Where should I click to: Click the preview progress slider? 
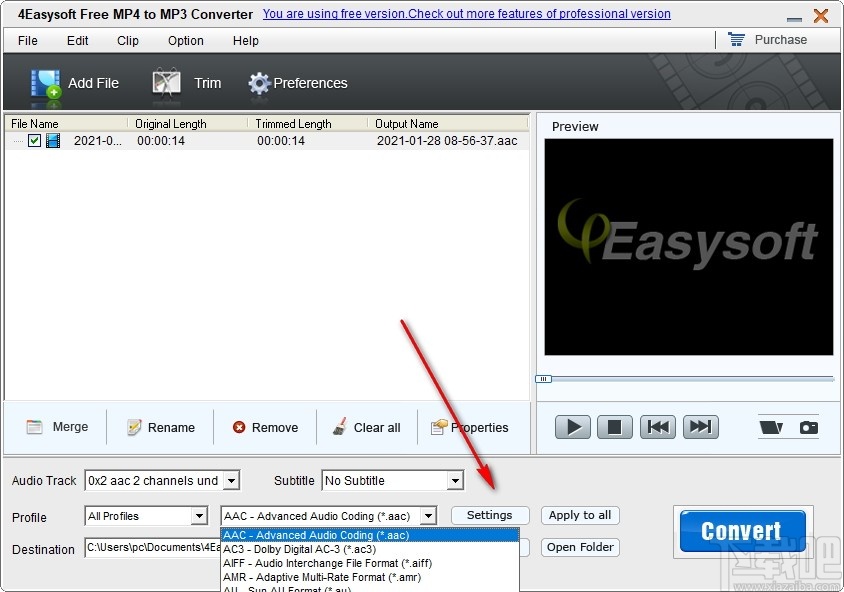pyautogui.click(x=544, y=379)
